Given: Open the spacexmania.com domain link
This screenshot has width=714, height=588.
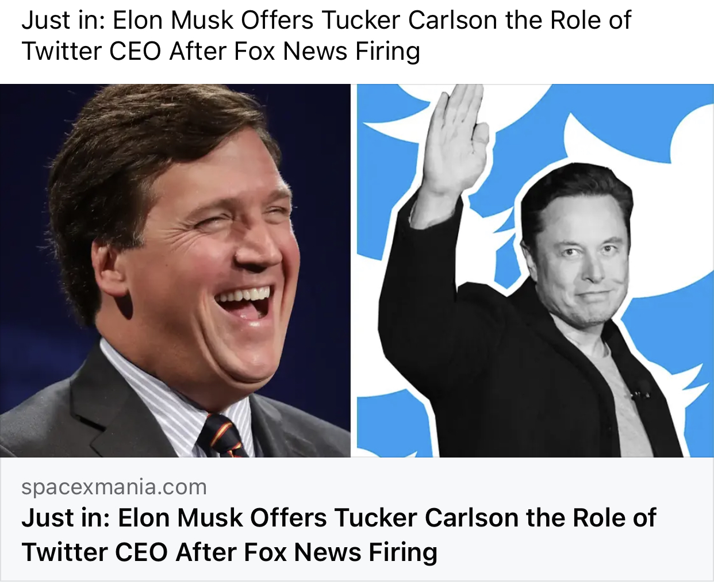Looking at the screenshot, I should 114,487.
